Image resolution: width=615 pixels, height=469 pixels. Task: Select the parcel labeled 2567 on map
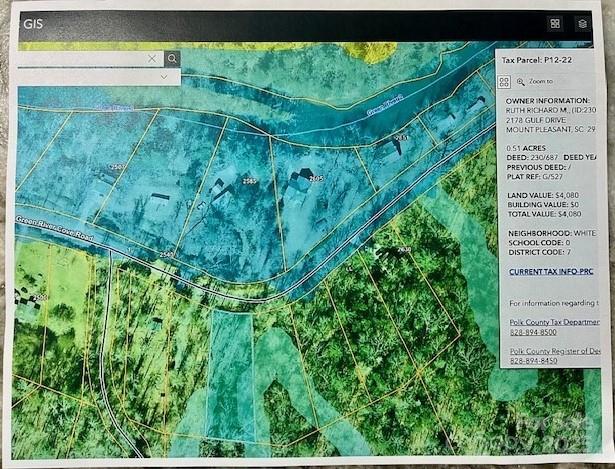117,167
